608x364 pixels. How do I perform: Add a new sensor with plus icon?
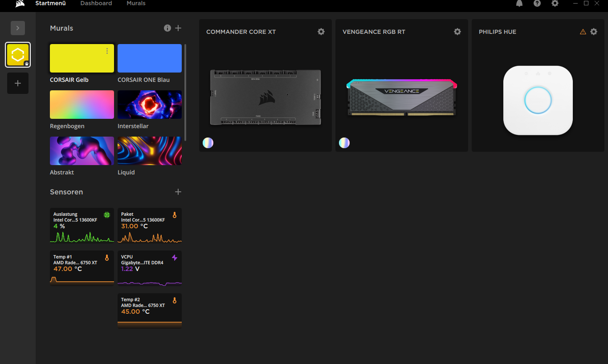click(178, 192)
